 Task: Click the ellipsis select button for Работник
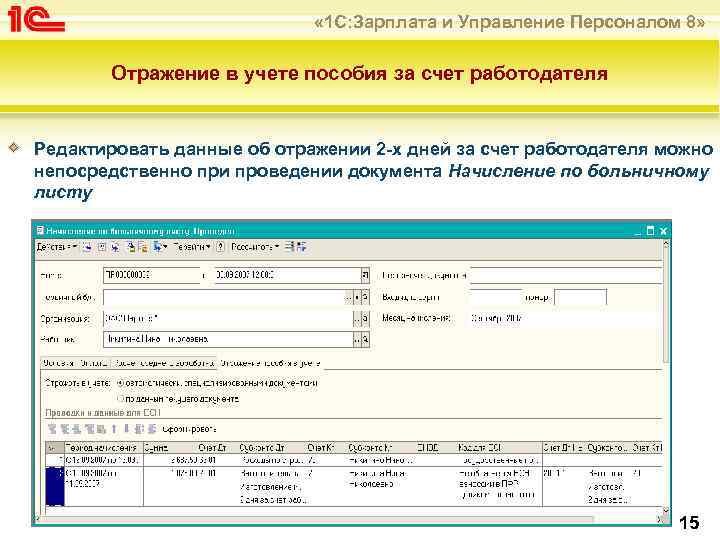[357, 339]
